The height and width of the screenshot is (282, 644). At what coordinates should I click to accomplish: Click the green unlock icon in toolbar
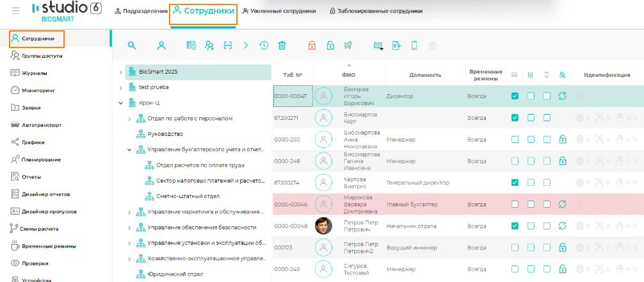(x=330, y=46)
